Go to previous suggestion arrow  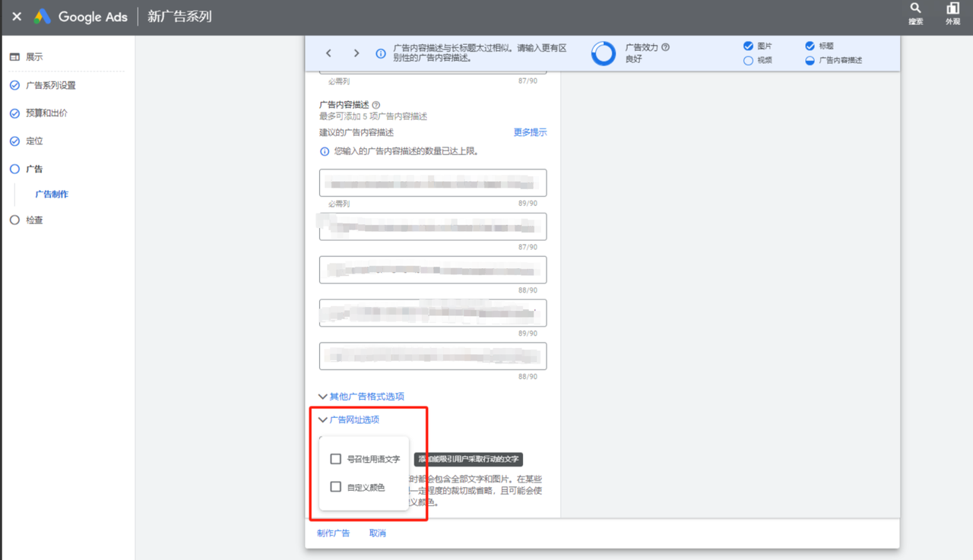(328, 53)
